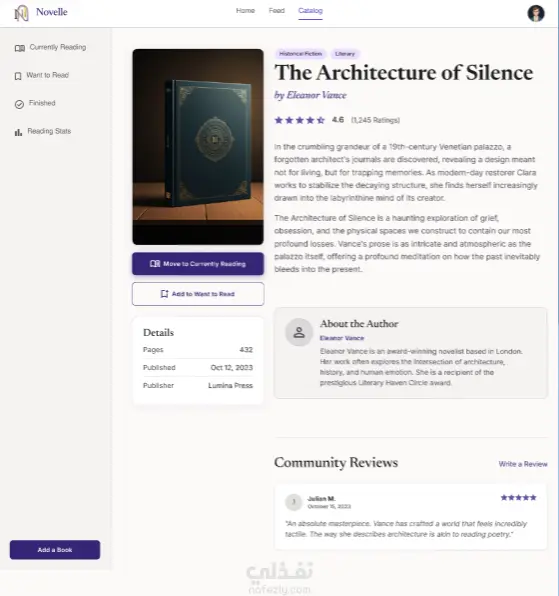Select the Historical Fiction genre tag

click(301, 54)
